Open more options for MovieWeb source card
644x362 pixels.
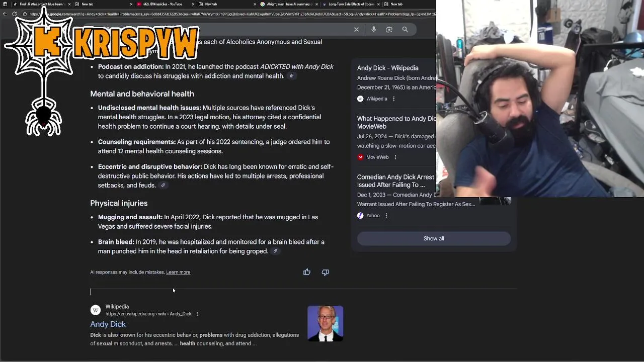(x=395, y=157)
